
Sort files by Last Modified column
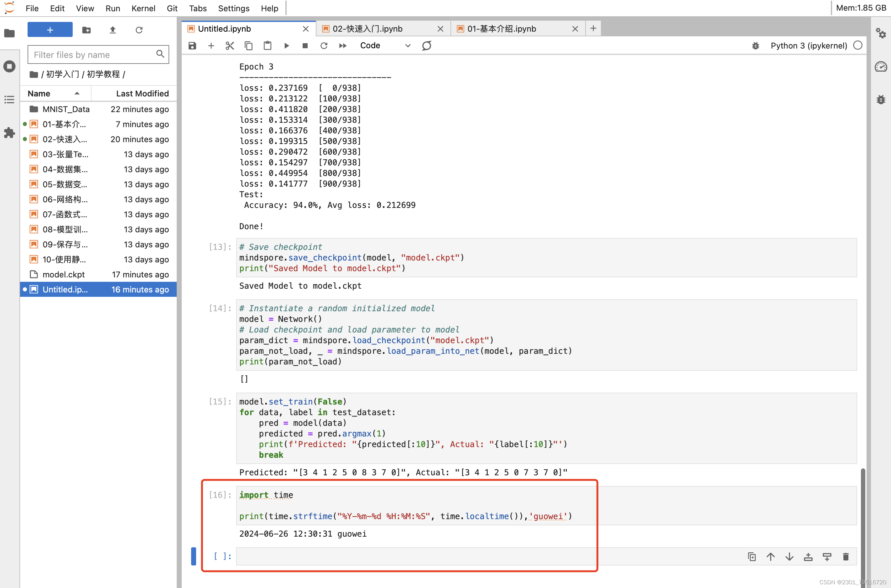tap(134, 93)
